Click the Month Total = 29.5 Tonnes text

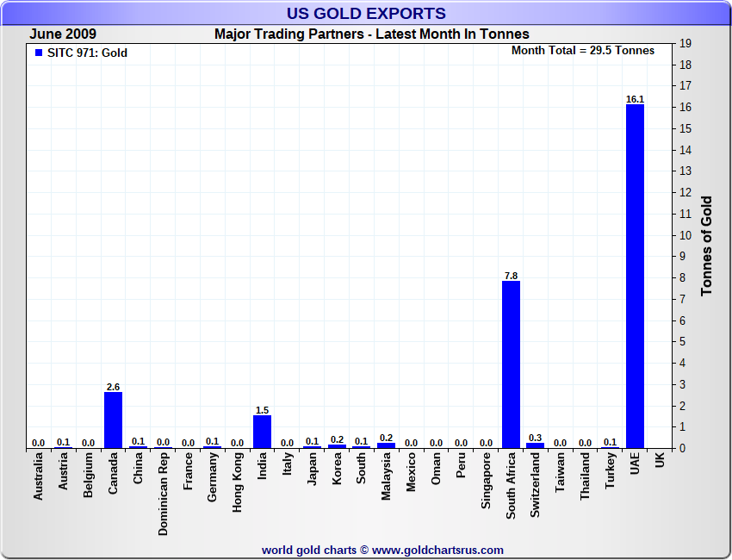pos(583,51)
